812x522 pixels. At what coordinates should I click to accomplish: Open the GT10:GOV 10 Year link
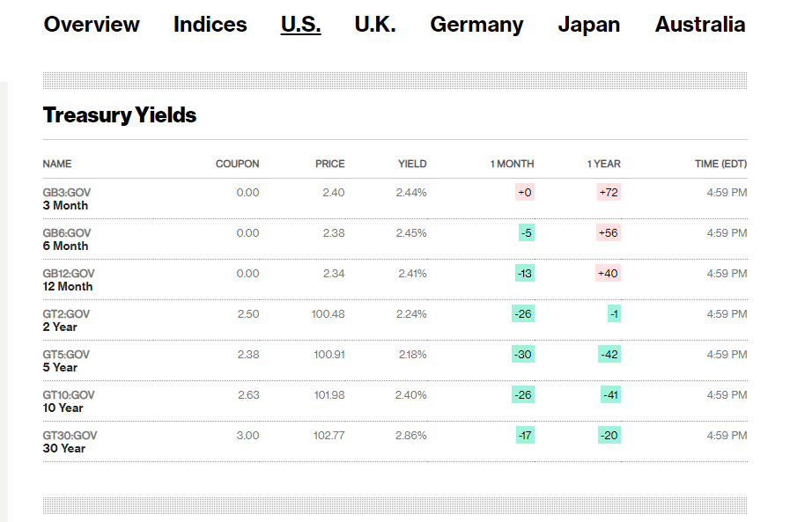pyautogui.click(x=69, y=401)
